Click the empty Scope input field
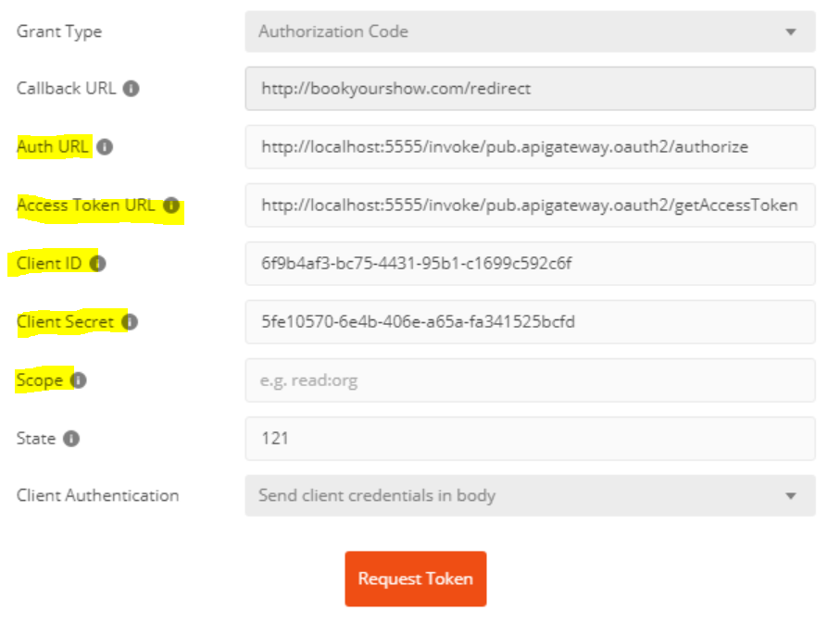Screen dimensions: 840x635 [530, 380]
